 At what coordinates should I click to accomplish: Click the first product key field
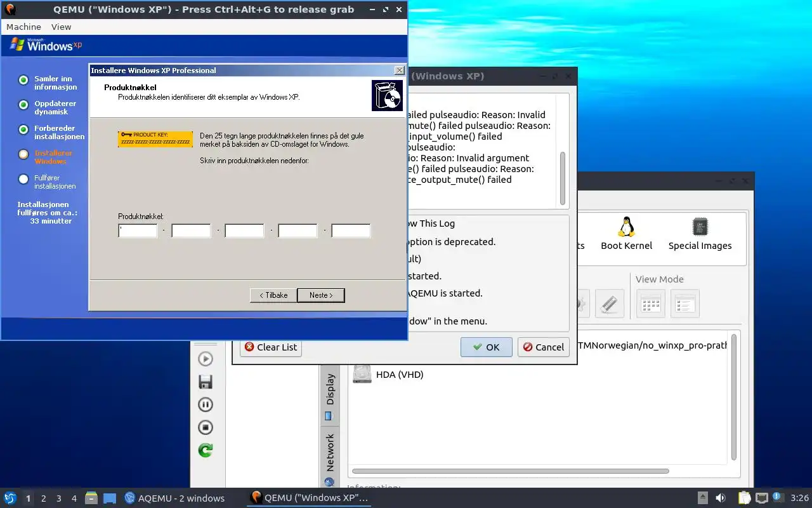138,231
